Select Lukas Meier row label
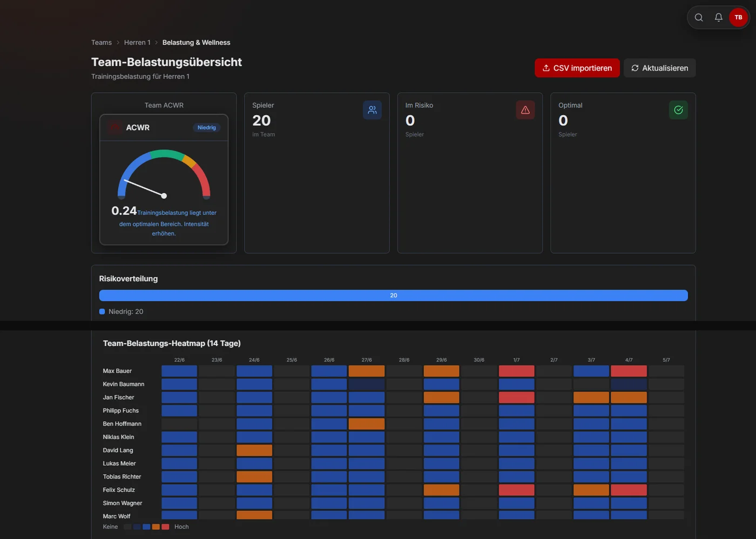This screenshot has height=539, width=756. click(119, 463)
